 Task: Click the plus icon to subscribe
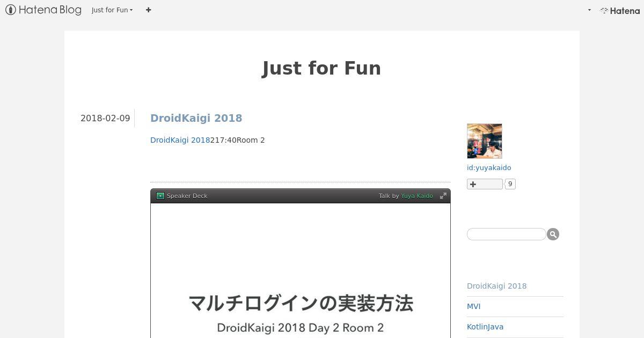pos(149,10)
